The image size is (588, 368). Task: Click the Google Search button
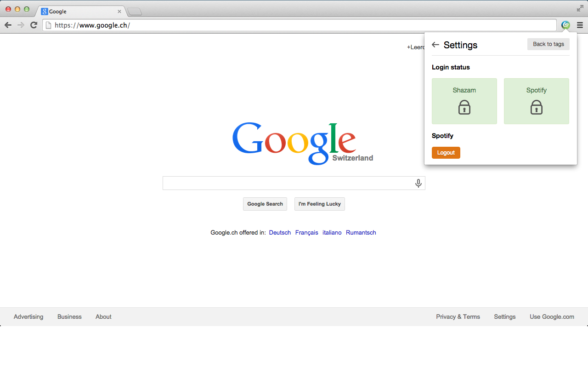(x=265, y=204)
